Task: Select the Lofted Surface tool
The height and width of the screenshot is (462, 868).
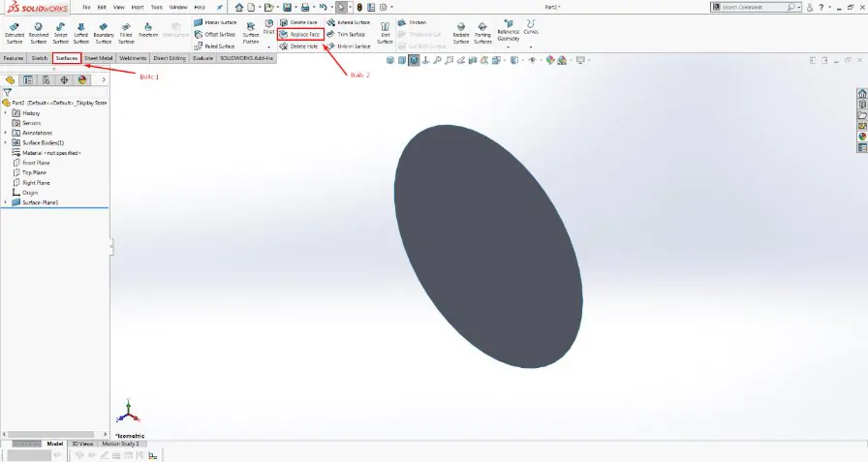Action: pyautogui.click(x=80, y=33)
